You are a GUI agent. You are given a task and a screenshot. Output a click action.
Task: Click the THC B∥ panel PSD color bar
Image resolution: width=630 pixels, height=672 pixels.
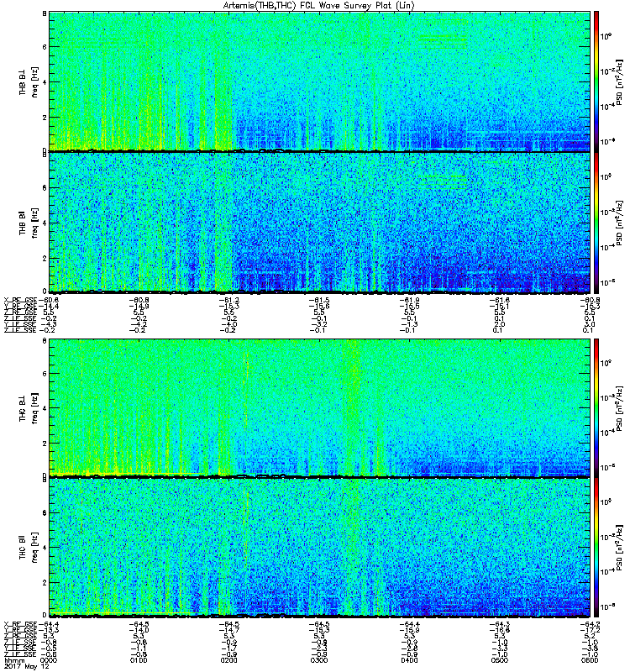(x=596, y=548)
